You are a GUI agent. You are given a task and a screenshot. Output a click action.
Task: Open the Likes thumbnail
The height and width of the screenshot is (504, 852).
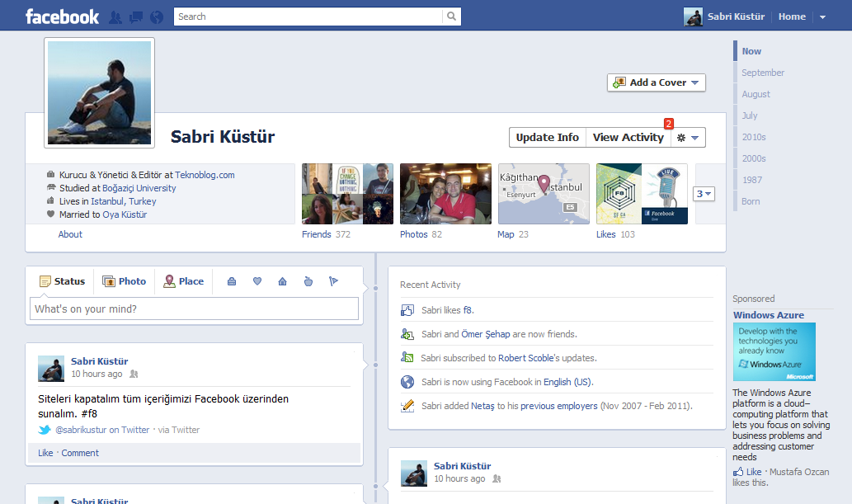[642, 194]
